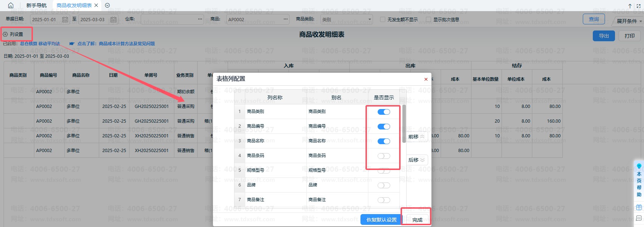Click the 完成 button in dialog
The image size is (644, 227).
coord(417,220)
